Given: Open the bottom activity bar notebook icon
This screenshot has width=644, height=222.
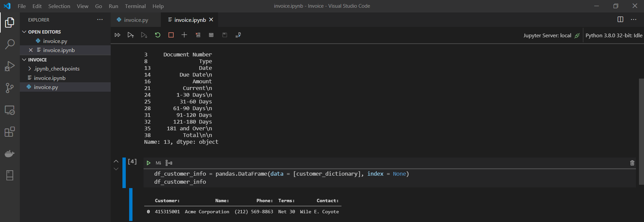Looking at the screenshot, I should (x=10, y=175).
